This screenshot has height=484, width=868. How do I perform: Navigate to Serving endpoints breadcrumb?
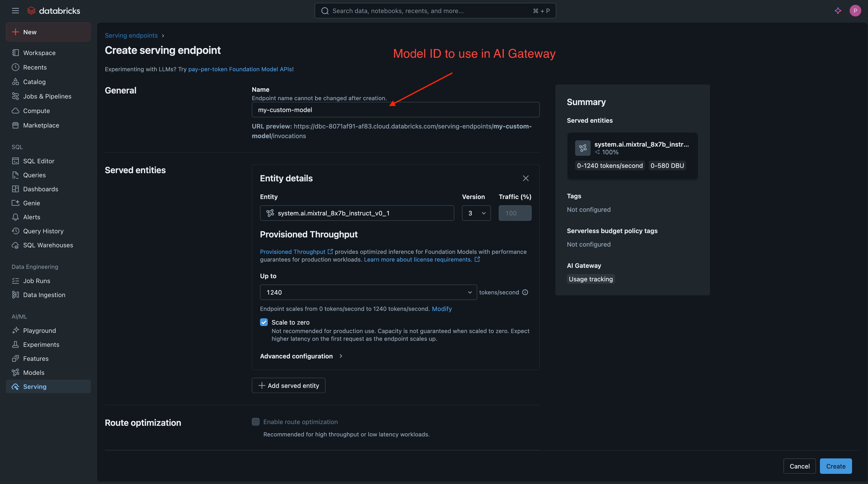tap(131, 35)
